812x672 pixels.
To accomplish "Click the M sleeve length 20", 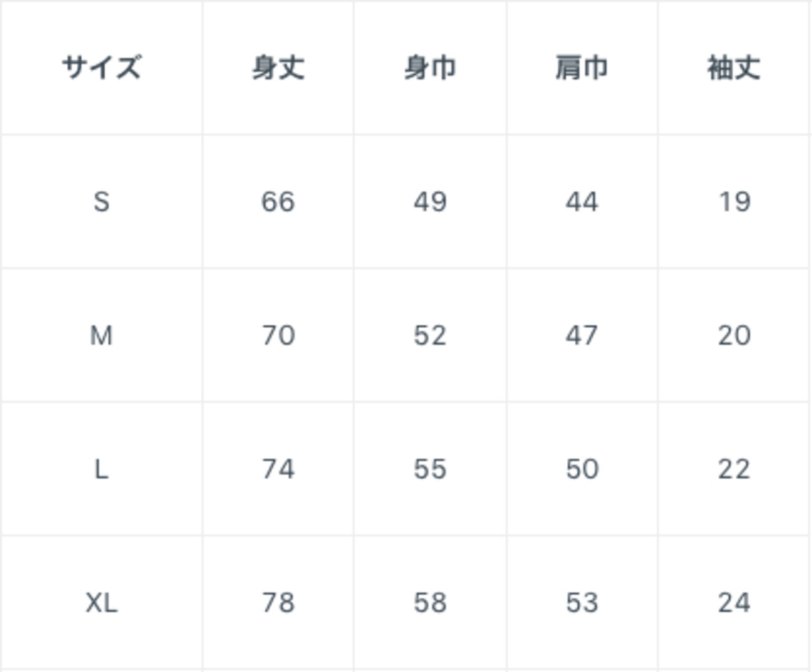I will click(x=734, y=335).
